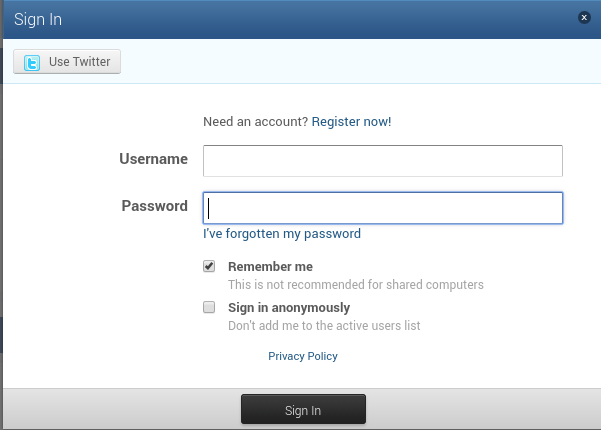
Task: Open the Register now! link
Action: pyautogui.click(x=351, y=121)
